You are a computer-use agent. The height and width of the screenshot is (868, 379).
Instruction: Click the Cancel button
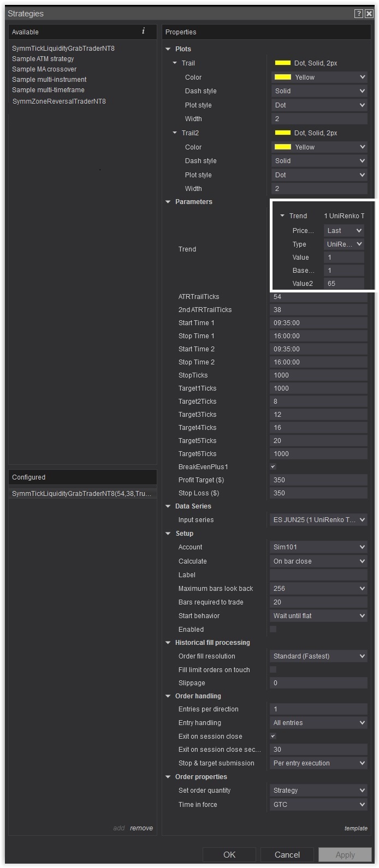(287, 854)
